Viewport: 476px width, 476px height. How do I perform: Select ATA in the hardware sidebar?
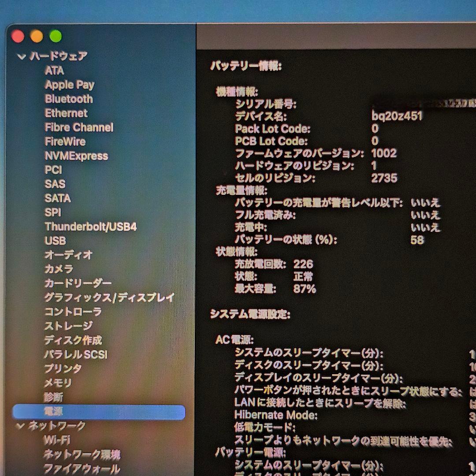click(55, 71)
